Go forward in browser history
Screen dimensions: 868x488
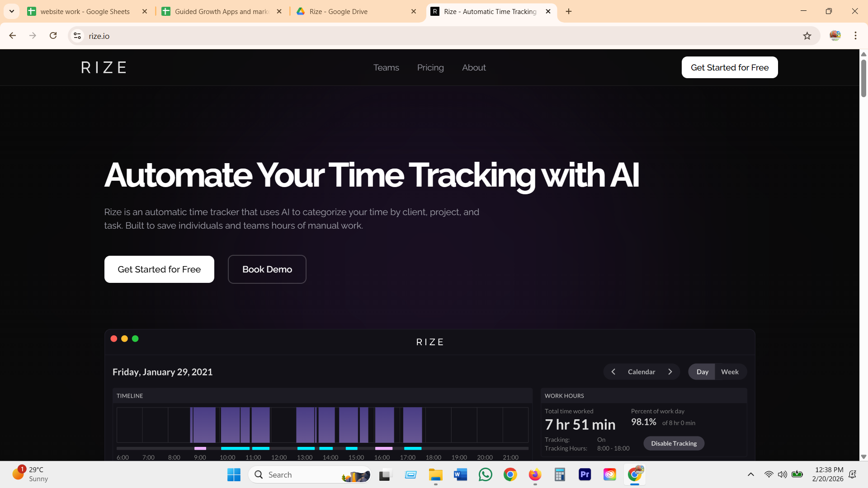(33, 36)
